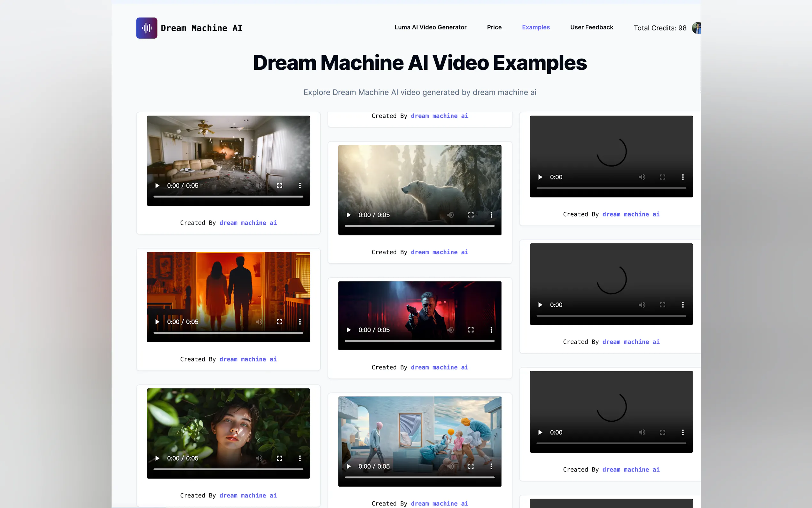This screenshot has width=812, height=508.
Task: Enter fullscreen on the polar bear video
Action: 471,215
